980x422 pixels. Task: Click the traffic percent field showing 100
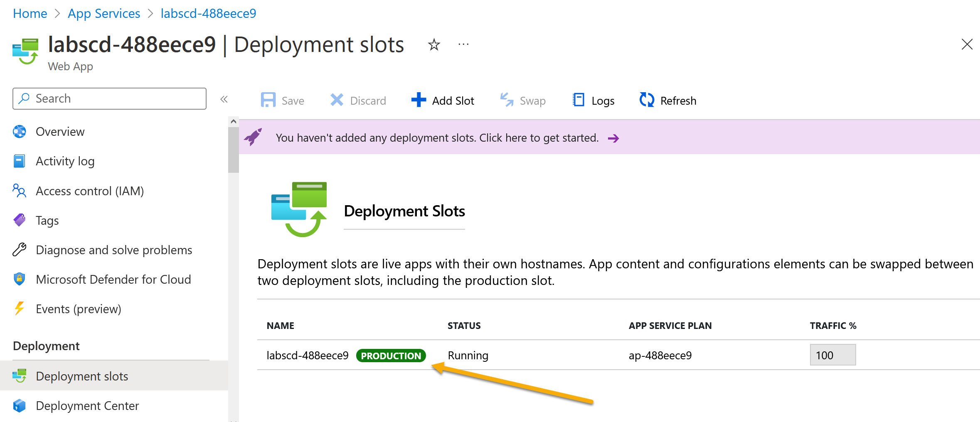pyautogui.click(x=833, y=355)
